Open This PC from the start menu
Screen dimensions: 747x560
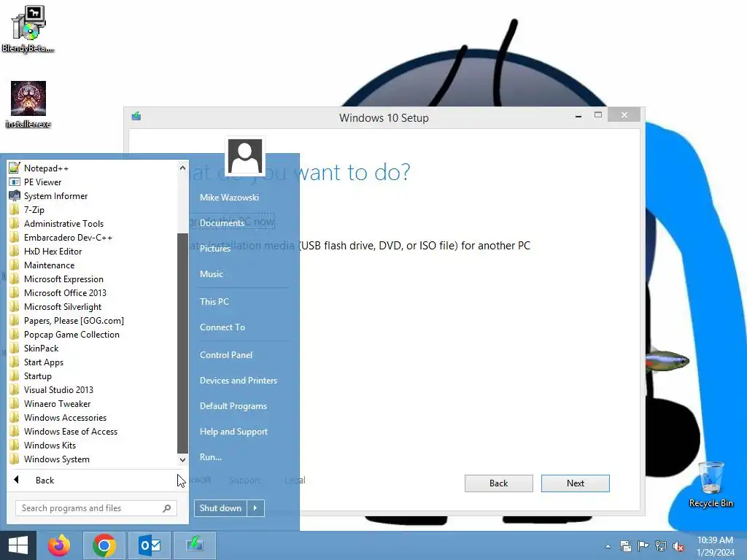click(x=214, y=301)
